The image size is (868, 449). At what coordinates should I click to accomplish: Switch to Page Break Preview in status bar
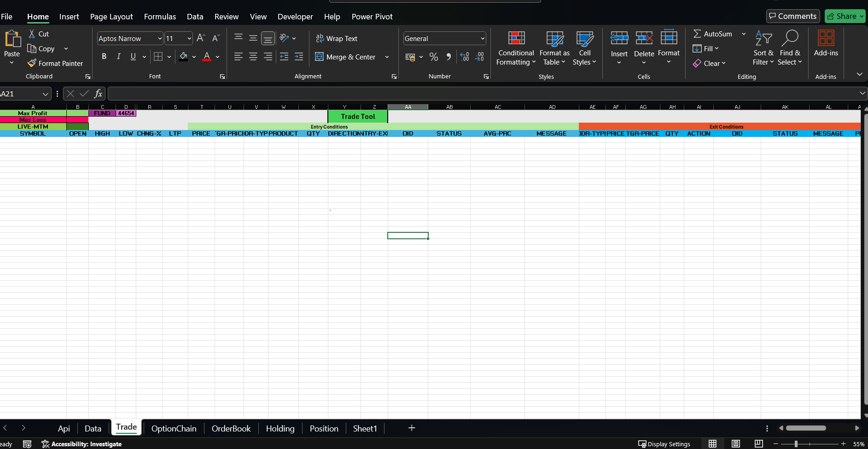(759, 443)
